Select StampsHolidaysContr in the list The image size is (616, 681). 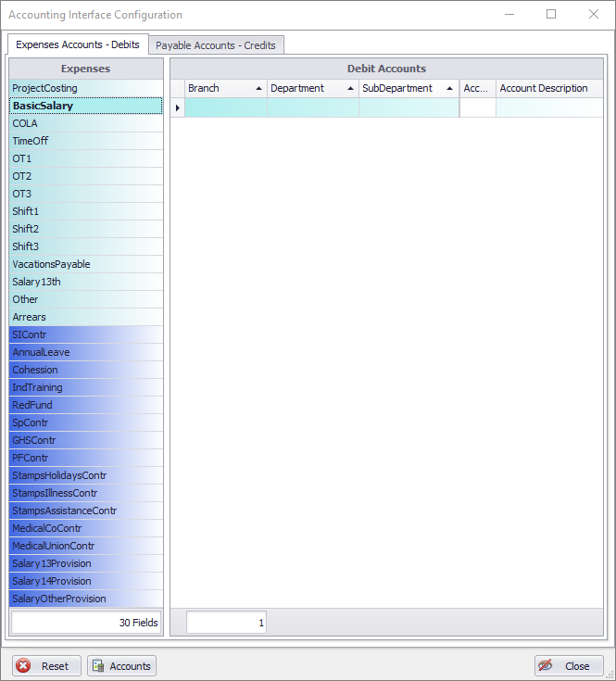[x=86, y=475]
